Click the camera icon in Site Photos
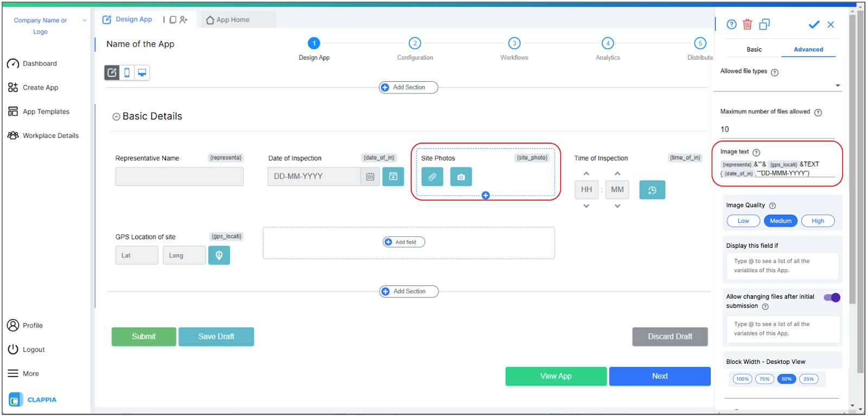This screenshot has width=868, height=418. pyautogui.click(x=461, y=177)
